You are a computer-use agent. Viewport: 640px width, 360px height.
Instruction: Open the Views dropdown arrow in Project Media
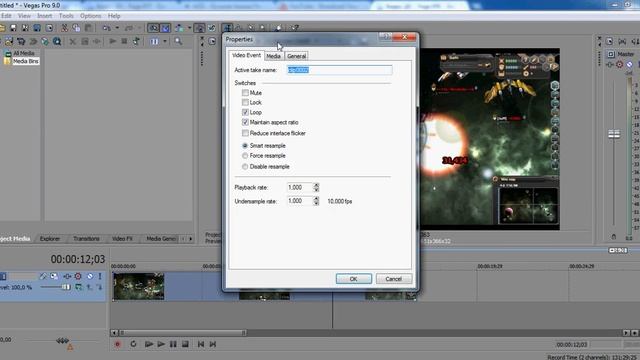165,41
